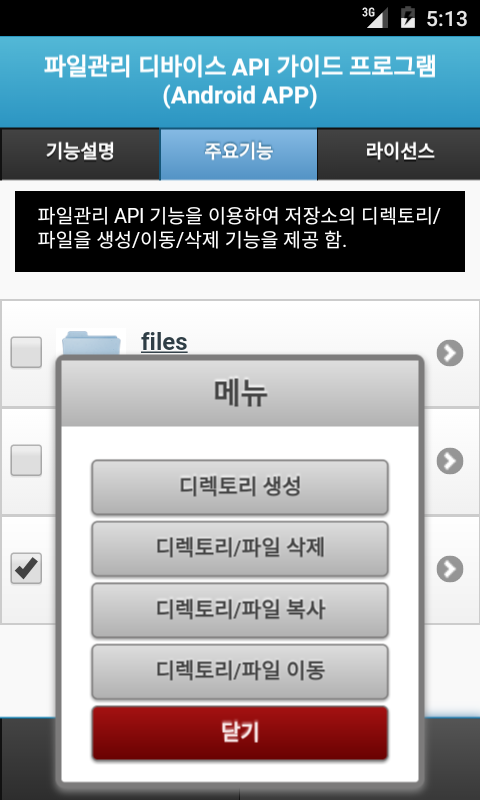480x800 pixels.
Task: Tick the unchecked box in second row
Action: pos(26,460)
